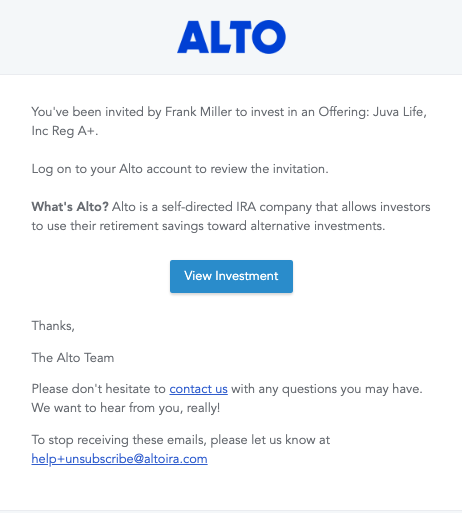
Task: Click the self-directed IRA phrase
Action: click(209, 207)
